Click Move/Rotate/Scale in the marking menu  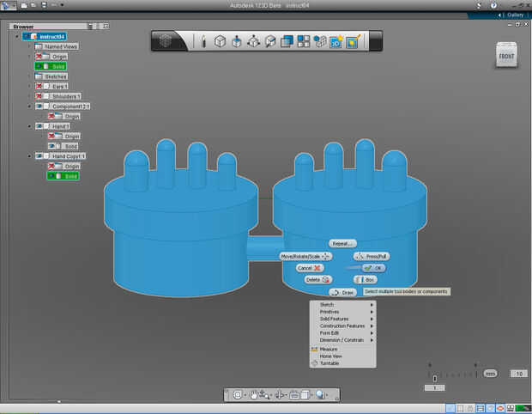point(305,257)
